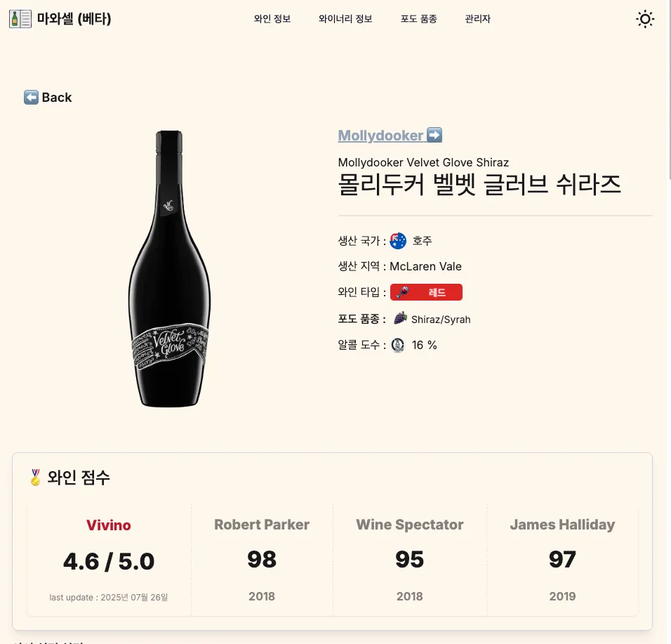Go to the 포도 품종 menu
671x644 pixels.
pos(419,19)
